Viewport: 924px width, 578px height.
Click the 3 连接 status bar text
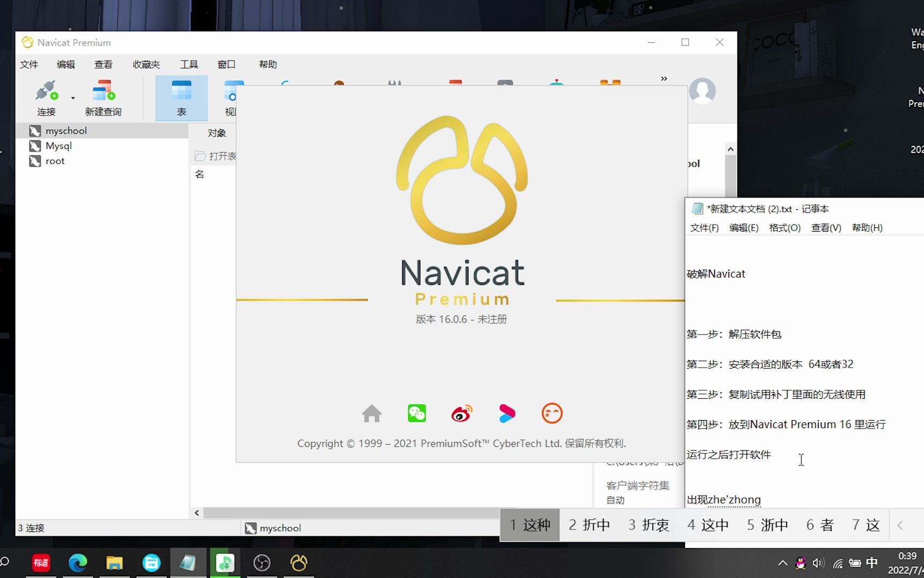(x=31, y=528)
